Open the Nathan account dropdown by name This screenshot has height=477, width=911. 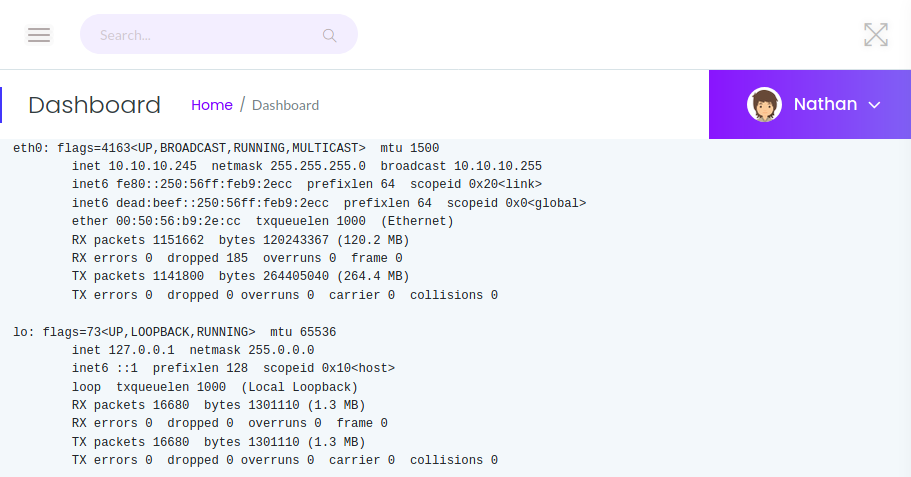click(x=825, y=104)
